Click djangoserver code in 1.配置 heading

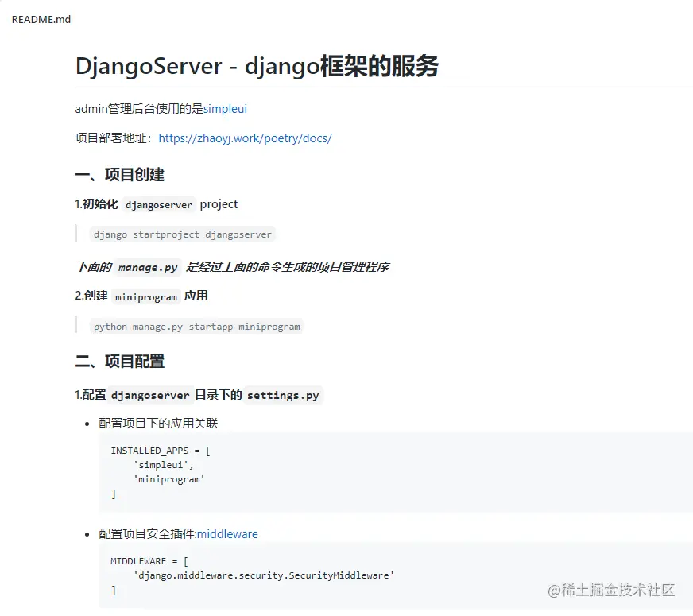pos(150,395)
